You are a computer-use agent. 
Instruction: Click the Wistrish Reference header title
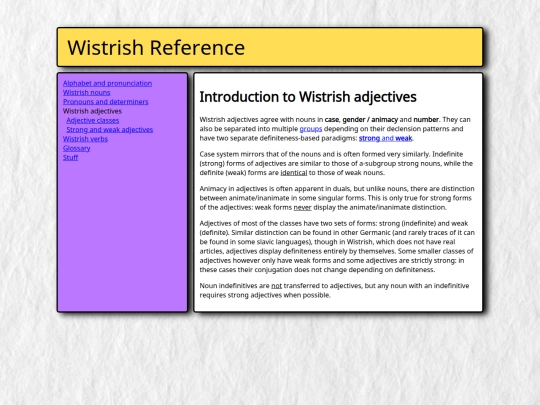[156, 48]
